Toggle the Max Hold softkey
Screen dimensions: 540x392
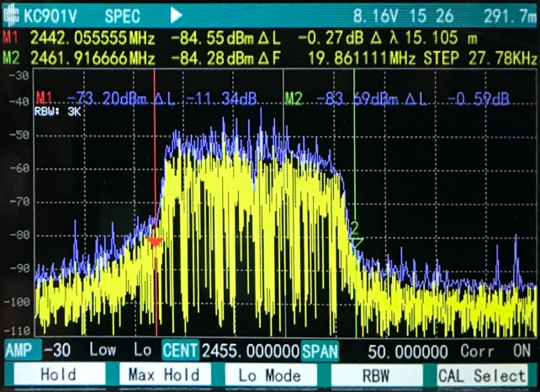click(163, 374)
